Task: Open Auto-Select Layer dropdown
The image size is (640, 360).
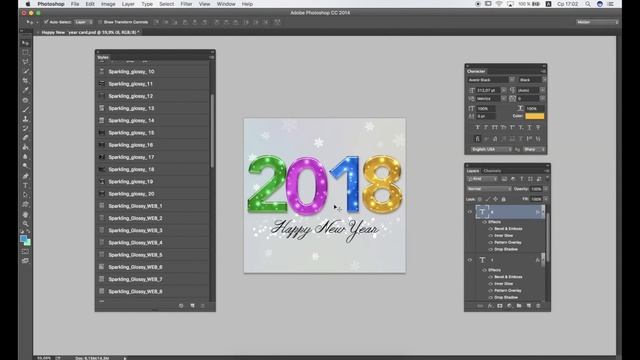Action: pyautogui.click(x=84, y=22)
